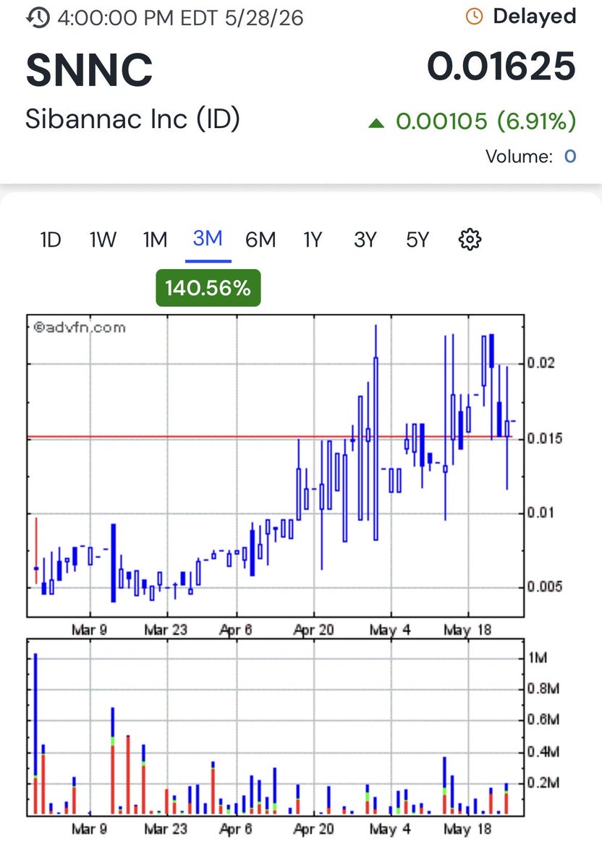Select the 1D chart range
This screenshot has height=868, width=602.
(50, 239)
